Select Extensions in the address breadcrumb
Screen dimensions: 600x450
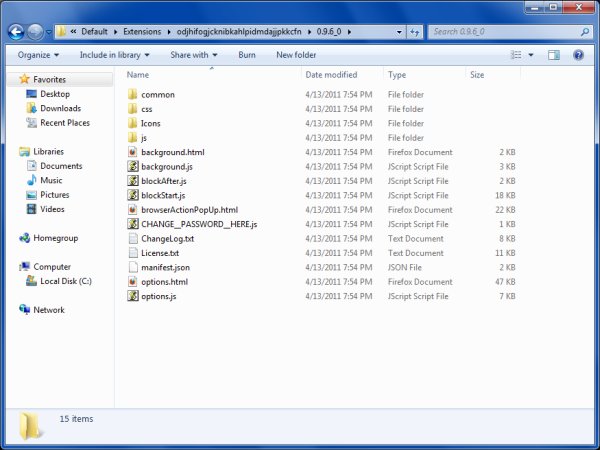[142, 32]
